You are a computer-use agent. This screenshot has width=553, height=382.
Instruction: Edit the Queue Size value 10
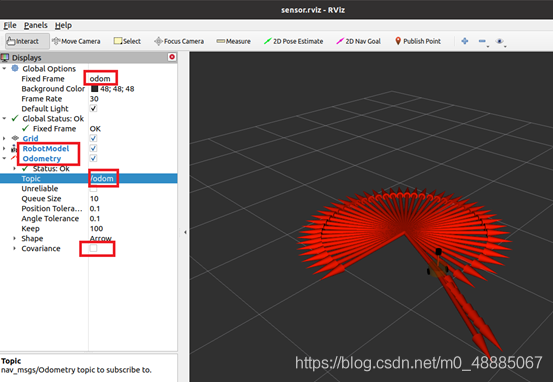tap(94, 199)
